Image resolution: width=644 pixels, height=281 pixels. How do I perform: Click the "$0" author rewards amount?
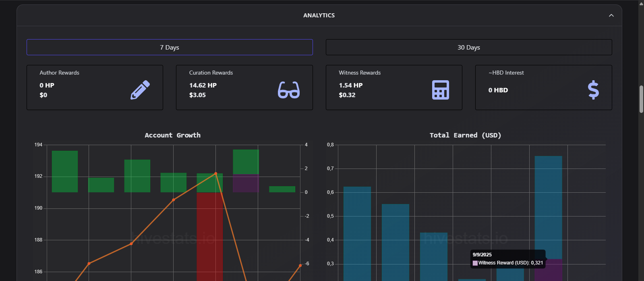click(43, 95)
